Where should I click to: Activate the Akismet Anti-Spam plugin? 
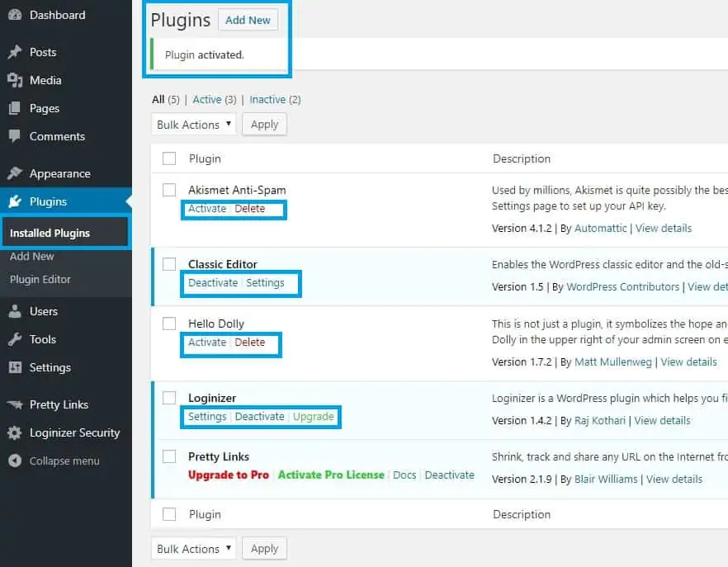[207, 209]
